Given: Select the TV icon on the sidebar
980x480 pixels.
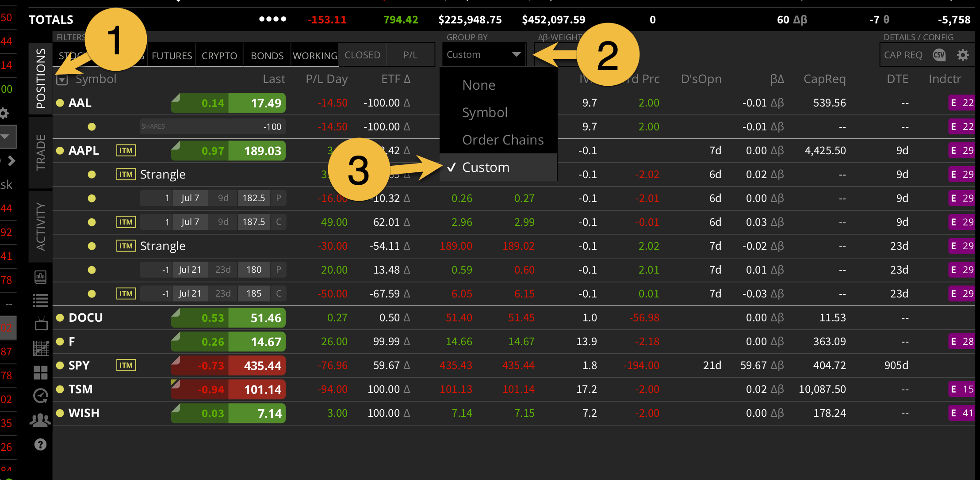Looking at the screenshot, I should click(40, 324).
